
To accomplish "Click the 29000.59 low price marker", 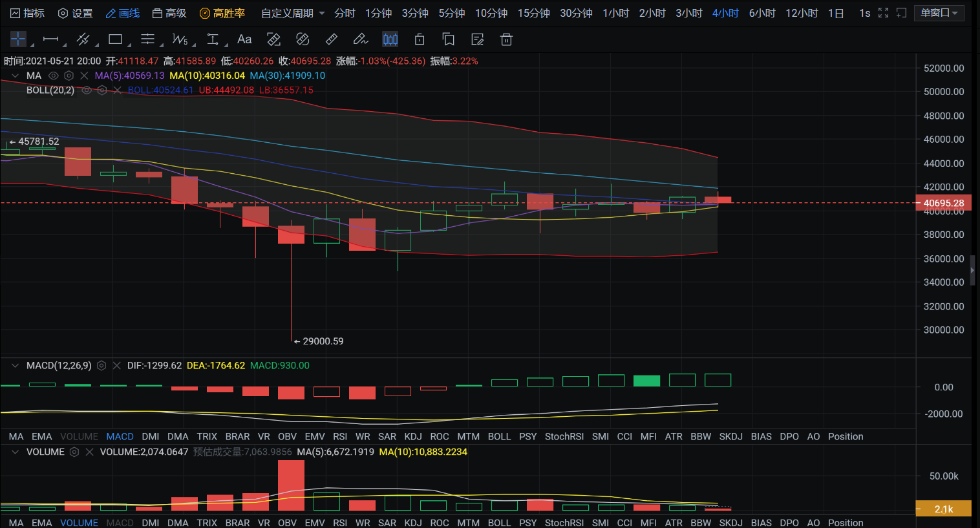I will tap(319, 341).
